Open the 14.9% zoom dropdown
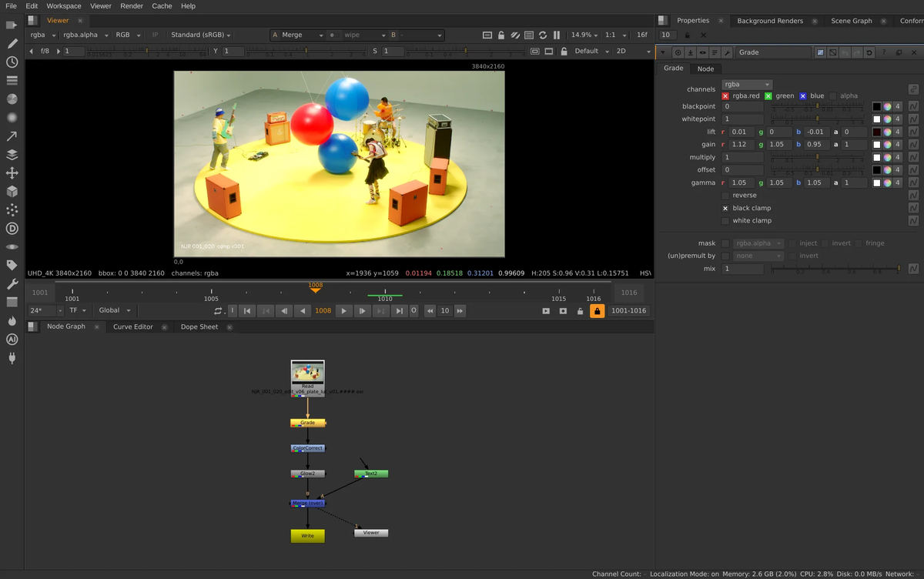Viewport: 924px width, 579px height. (584, 35)
